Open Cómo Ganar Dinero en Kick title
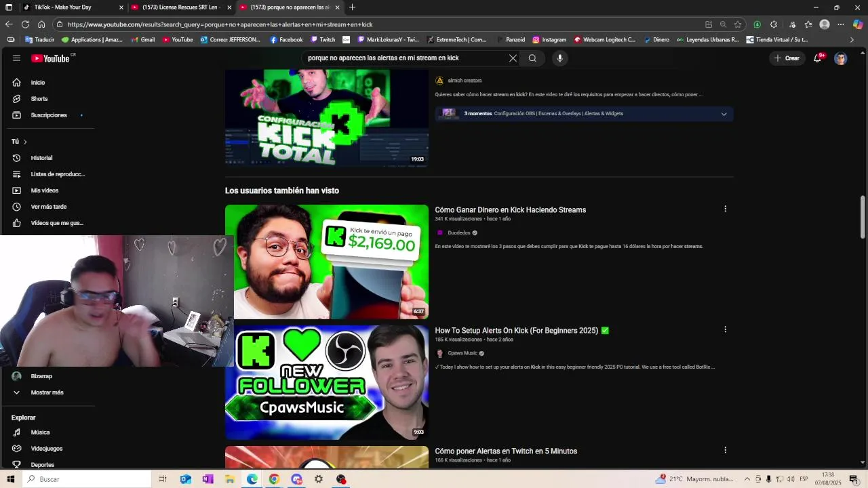Viewport: 868px width, 488px height. [511, 210]
